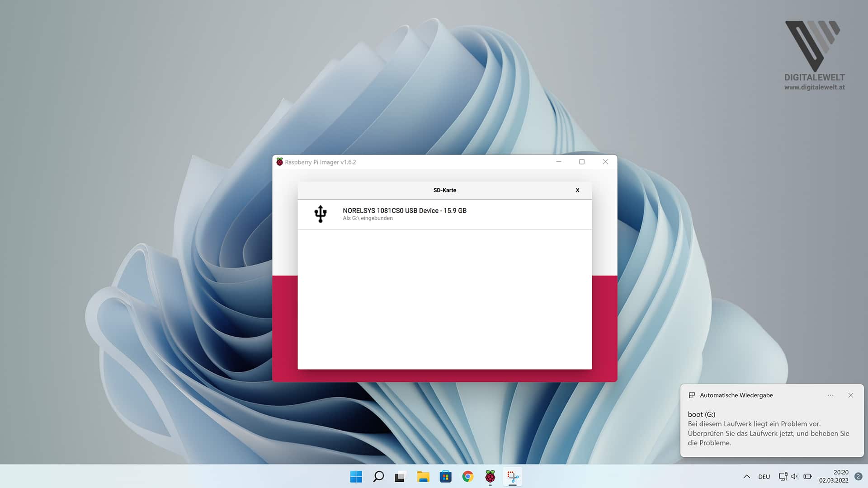
Task: Close the Raspberry Pi Imager window
Action: click(x=605, y=162)
